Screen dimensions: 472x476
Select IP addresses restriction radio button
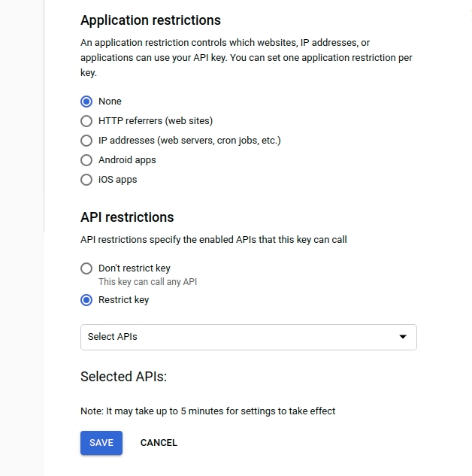pos(86,141)
